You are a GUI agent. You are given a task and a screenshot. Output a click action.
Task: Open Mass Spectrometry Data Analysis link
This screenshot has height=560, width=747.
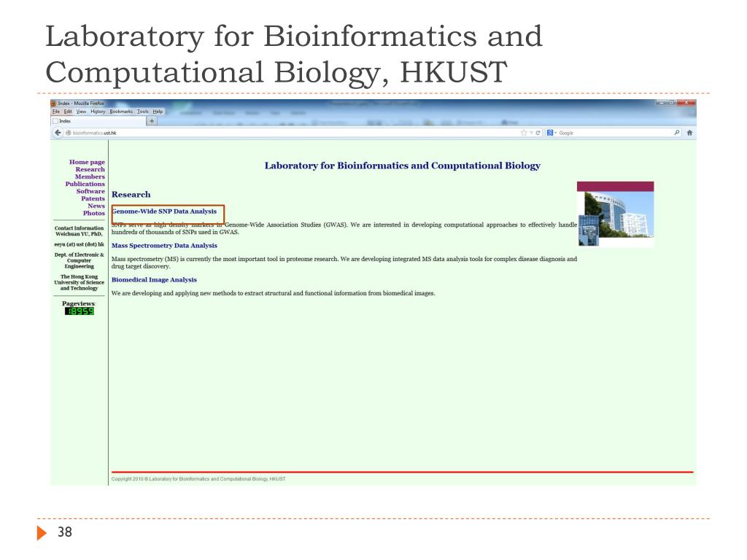[x=164, y=246]
